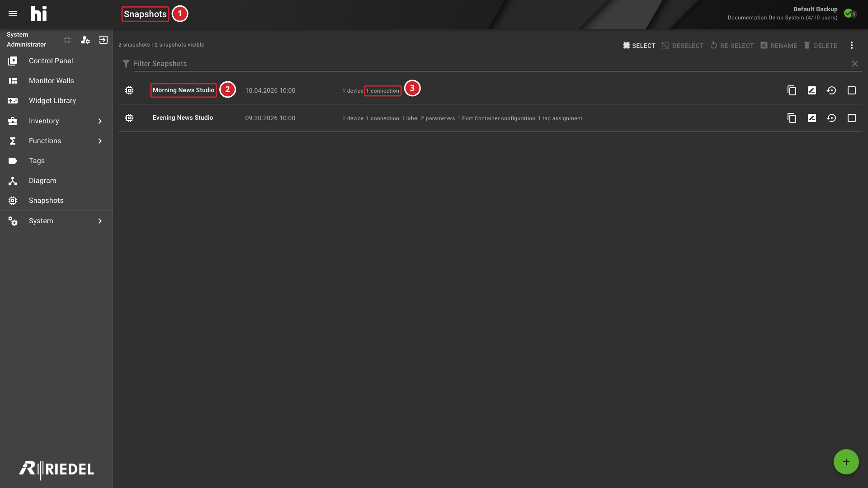The width and height of the screenshot is (868, 488).
Task: Duplicate the Morning News Studio snapshot
Action: [x=792, y=90]
